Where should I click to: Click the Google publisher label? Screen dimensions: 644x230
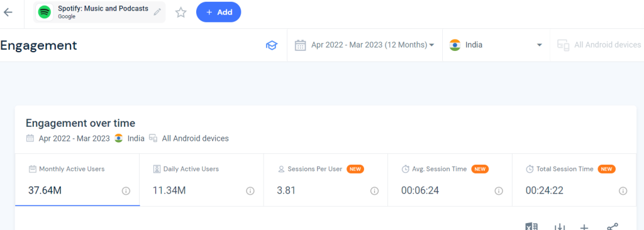[x=67, y=17]
